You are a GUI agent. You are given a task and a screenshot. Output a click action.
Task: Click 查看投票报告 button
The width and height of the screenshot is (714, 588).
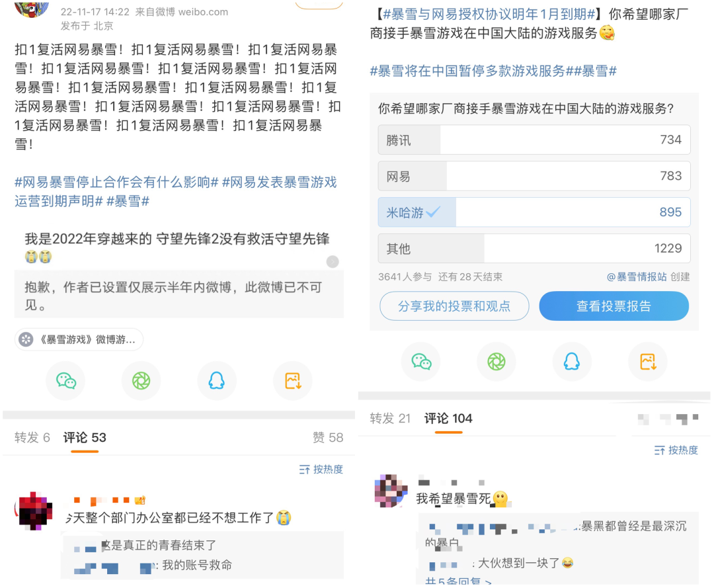(x=614, y=306)
